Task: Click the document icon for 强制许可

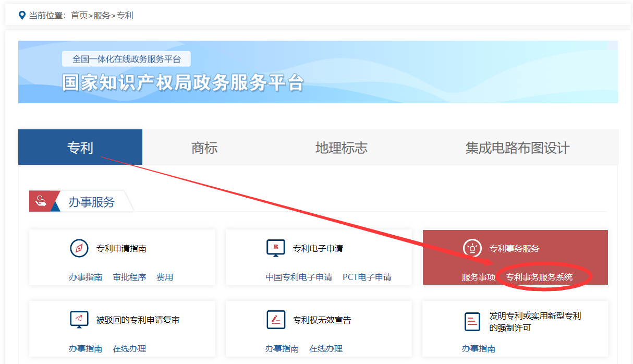Action: [x=472, y=321]
